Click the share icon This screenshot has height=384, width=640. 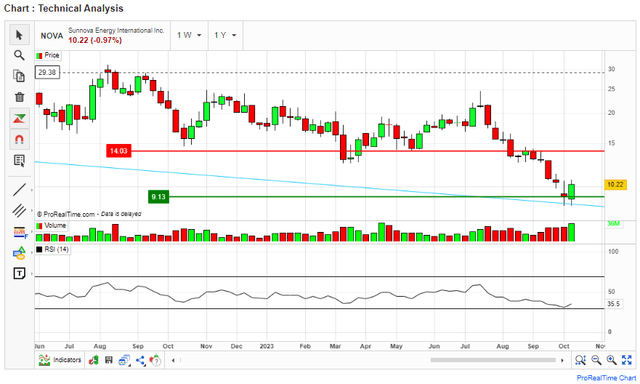coord(140,360)
